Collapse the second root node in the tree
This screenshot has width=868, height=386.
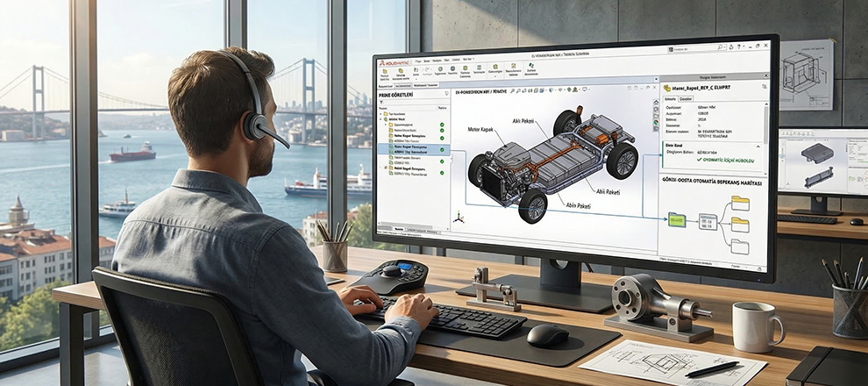coord(381,119)
